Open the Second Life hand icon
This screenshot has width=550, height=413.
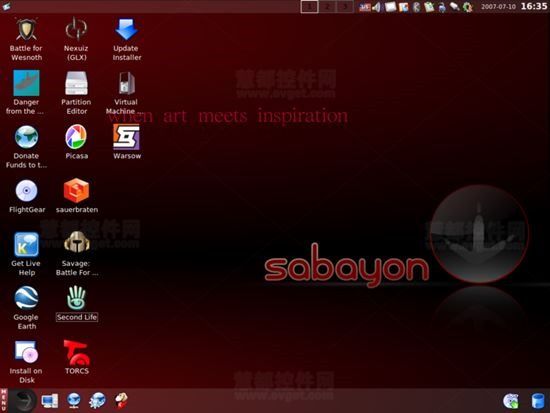coord(76,298)
